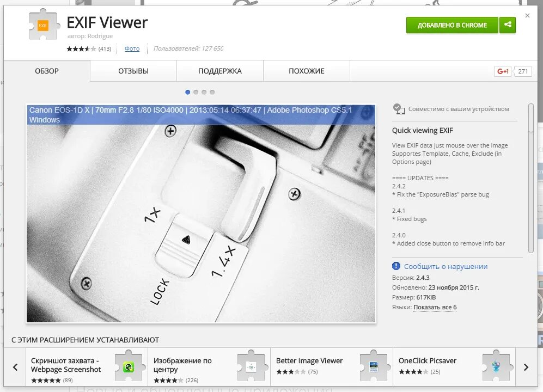Select the fourth screenshot carousel dot

(x=212, y=92)
